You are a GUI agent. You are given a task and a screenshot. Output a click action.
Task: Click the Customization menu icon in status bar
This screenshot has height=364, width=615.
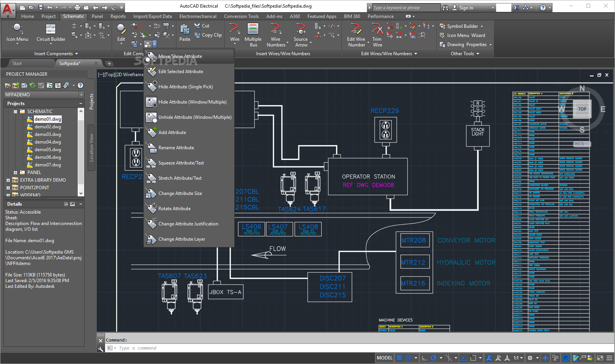pos(609,358)
